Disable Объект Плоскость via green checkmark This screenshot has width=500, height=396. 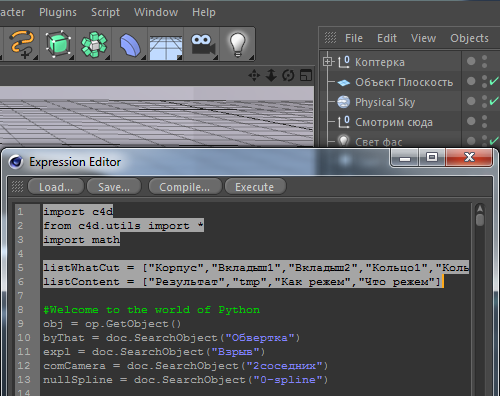click(494, 81)
